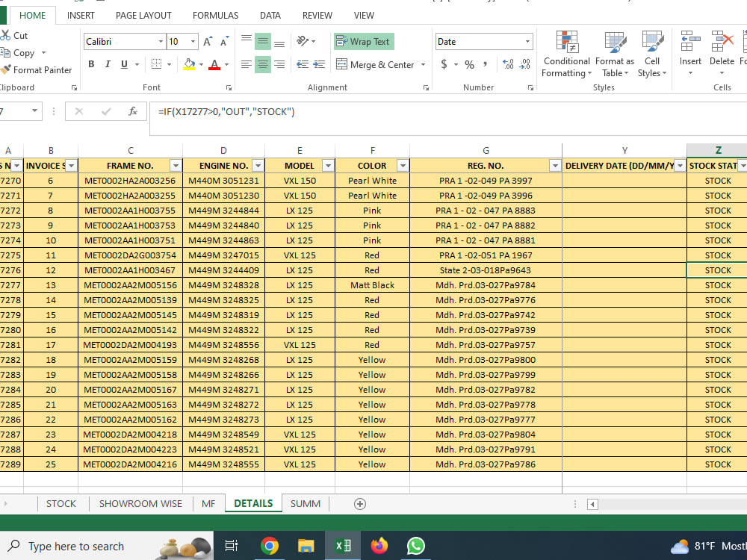Image resolution: width=747 pixels, height=560 pixels.
Task: Toggle Center horizontal alignment
Action: (x=263, y=64)
